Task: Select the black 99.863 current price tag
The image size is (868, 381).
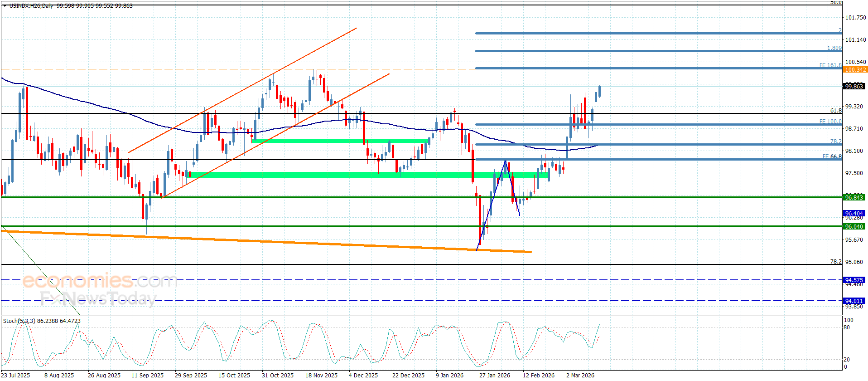Action: coord(854,86)
